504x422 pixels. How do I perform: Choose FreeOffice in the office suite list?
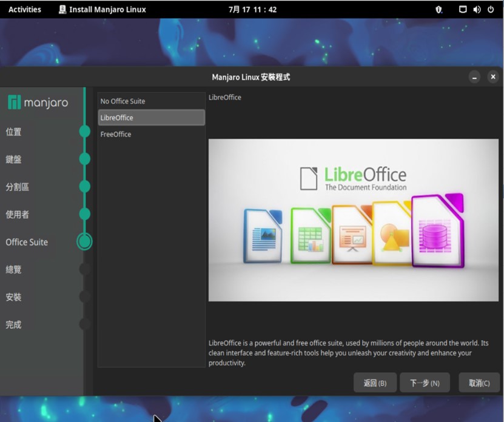tap(152, 135)
